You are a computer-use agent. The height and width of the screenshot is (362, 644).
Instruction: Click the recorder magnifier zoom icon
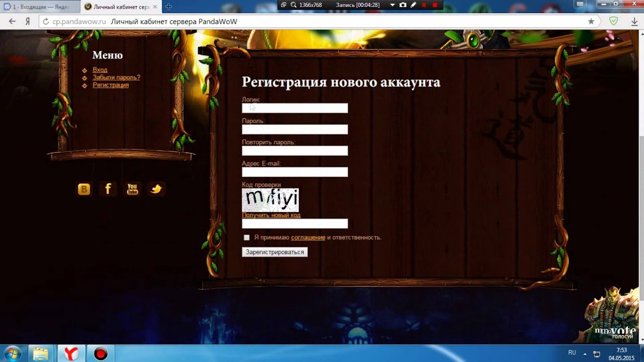293,5
